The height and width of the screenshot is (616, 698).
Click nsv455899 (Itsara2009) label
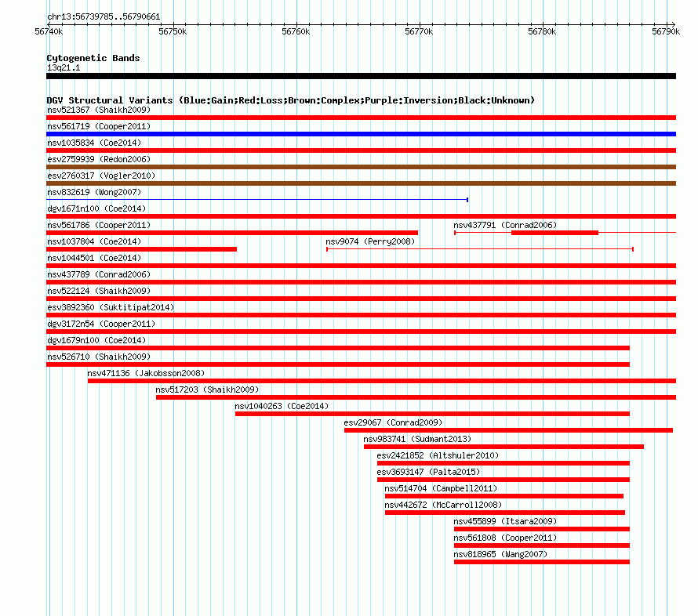(x=505, y=521)
